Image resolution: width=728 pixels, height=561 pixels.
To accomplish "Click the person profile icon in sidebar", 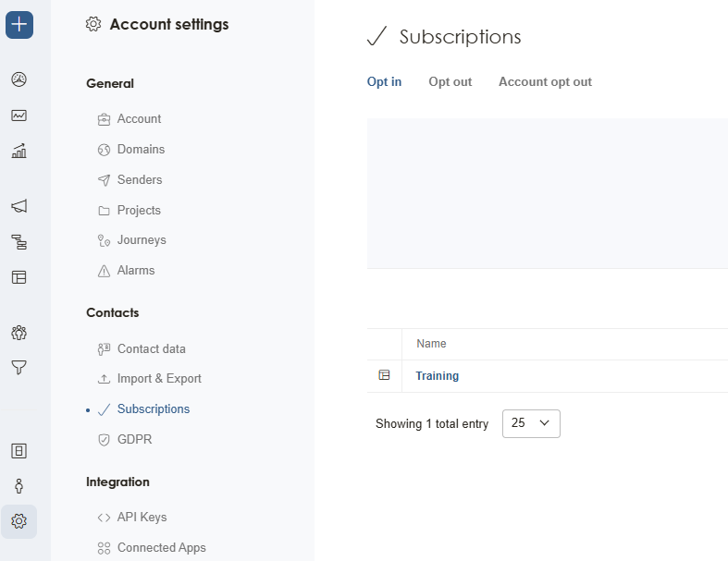I will [x=19, y=486].
